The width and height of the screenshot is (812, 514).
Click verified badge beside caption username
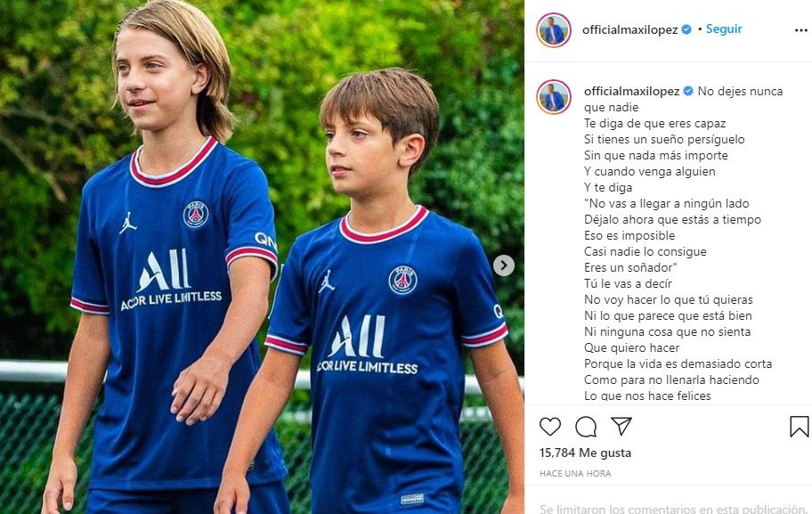pyautogui.click(x=688, y=91)
